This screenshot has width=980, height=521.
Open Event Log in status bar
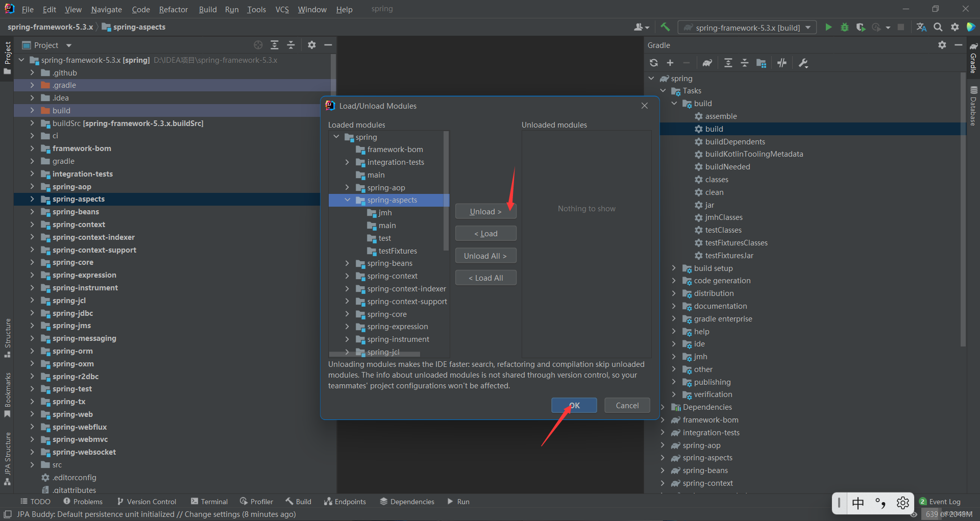point(940,502)
